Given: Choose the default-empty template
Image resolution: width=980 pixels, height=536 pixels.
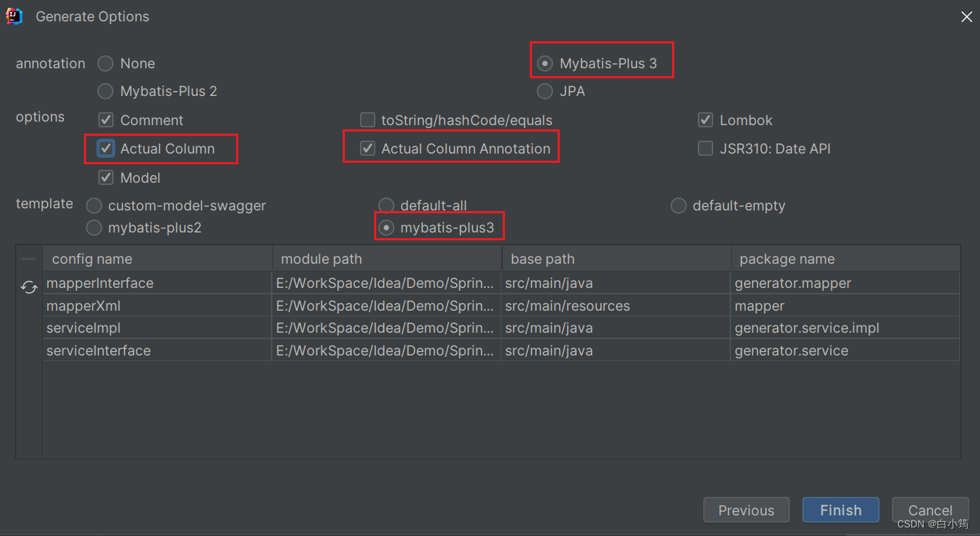Looking at the screenshot, I should [678, 206].
